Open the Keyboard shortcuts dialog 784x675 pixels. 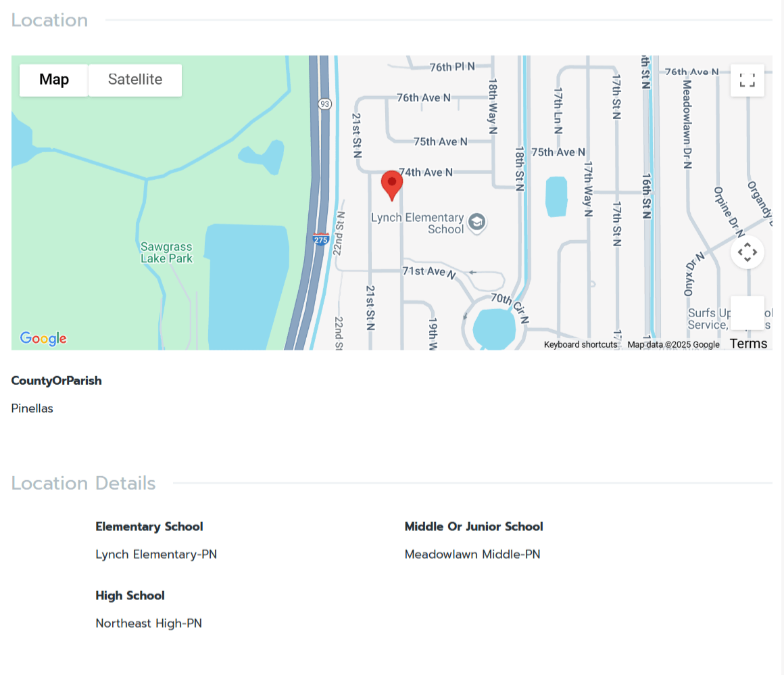(x=581, y=344)
